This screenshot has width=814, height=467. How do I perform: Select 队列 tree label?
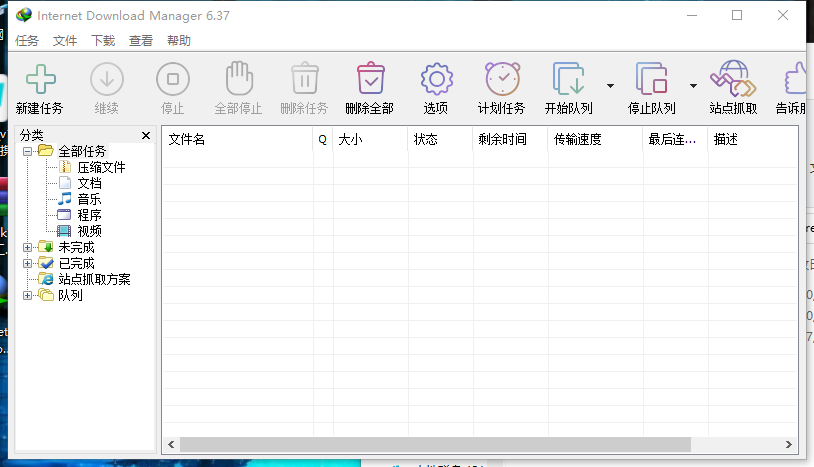point(70,296)
